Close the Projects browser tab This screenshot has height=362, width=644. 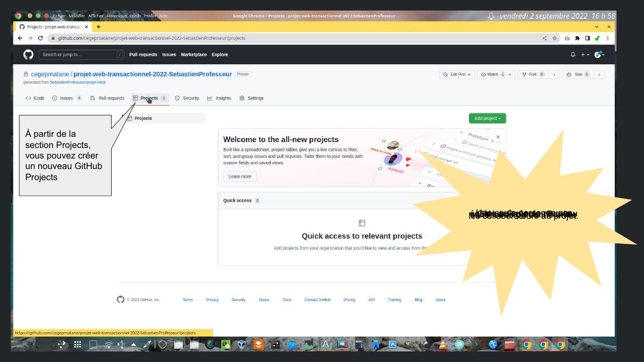[x=86, y=27]
